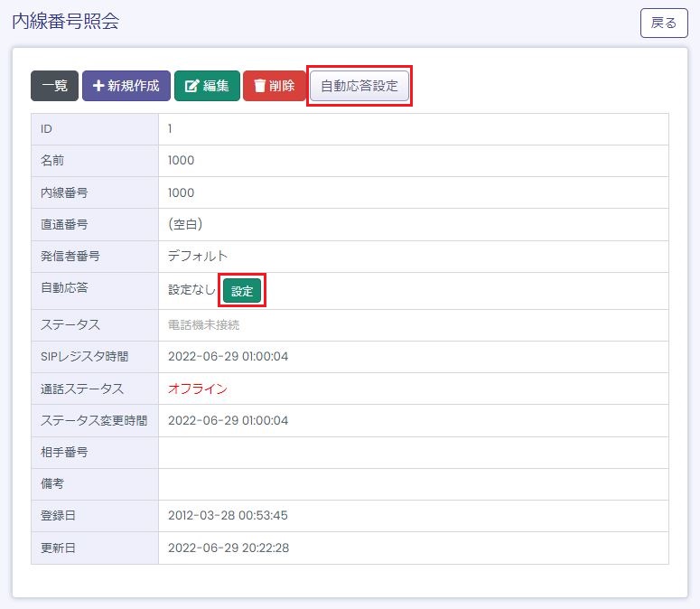Screen dimensions: 700x609
Task: Click the red オフライン call status
Action: tap(197, 389)
